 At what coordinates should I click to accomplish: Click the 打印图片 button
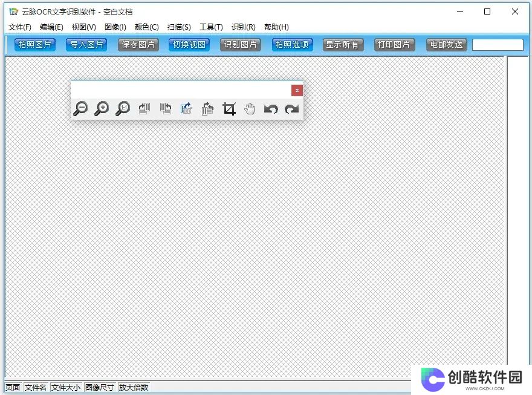pos(395,45)
